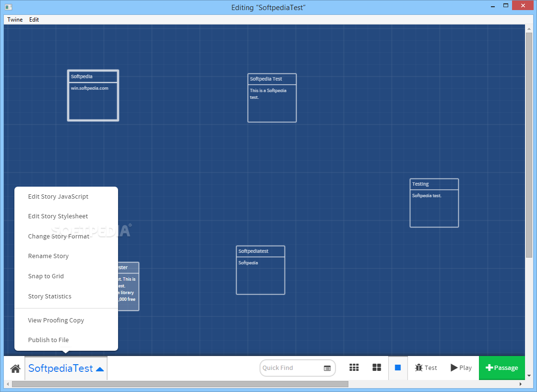Click the vertical scrollbar thumb
537x392 pixels.
click(529, 145)
